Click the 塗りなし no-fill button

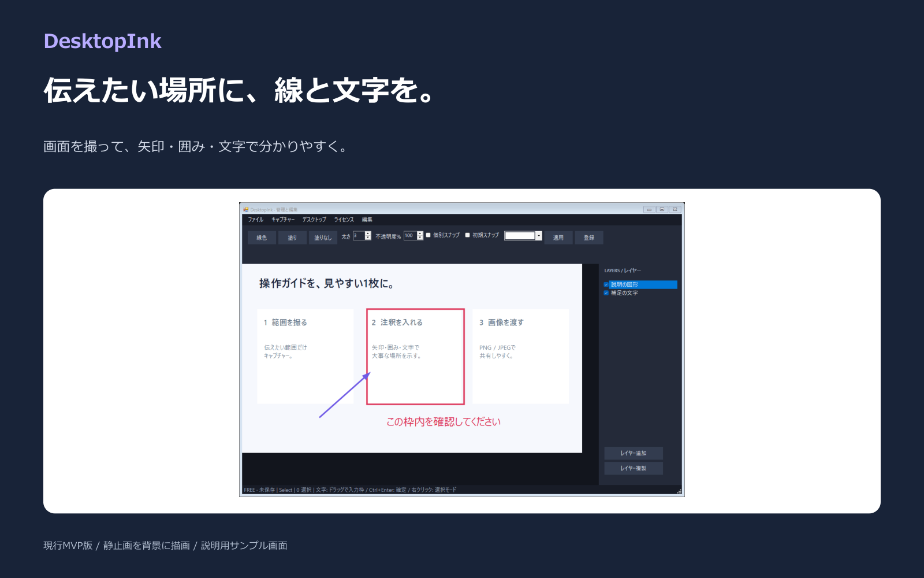click(x=323, y=238)
